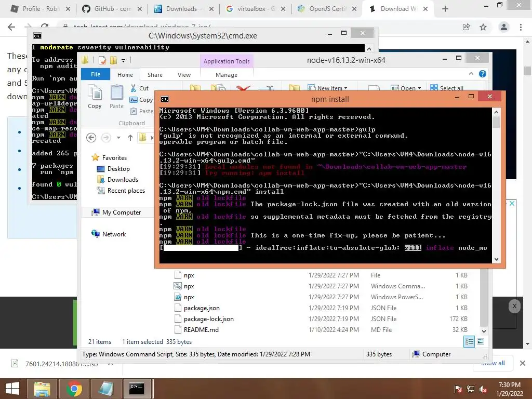The height and width of the screenshot is (399, 532).
Task: Click npm install console scroll down arrow
Action: (x=496, y=259)
